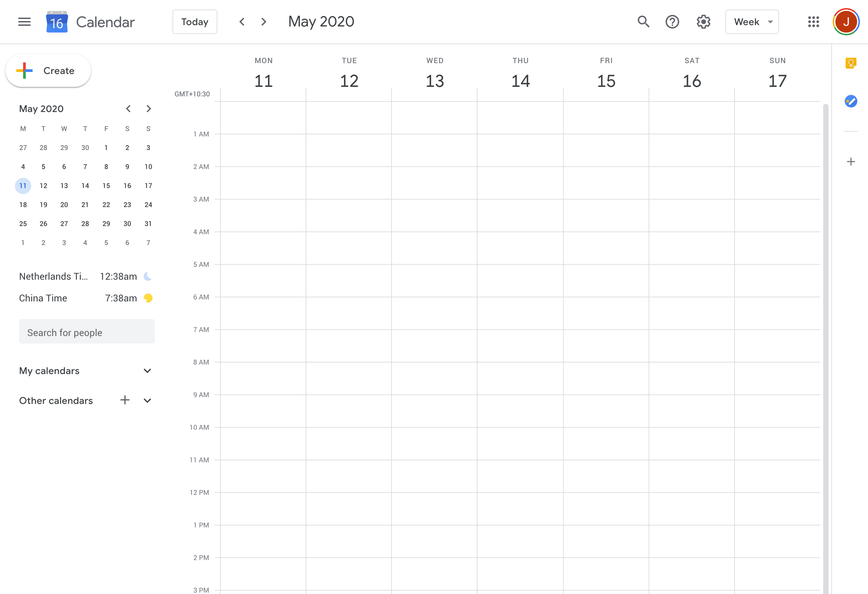Click the 12 PM slot on Friday 15
Image resolution: width=868 pixels, height=594 pixels.
(606, 508)
